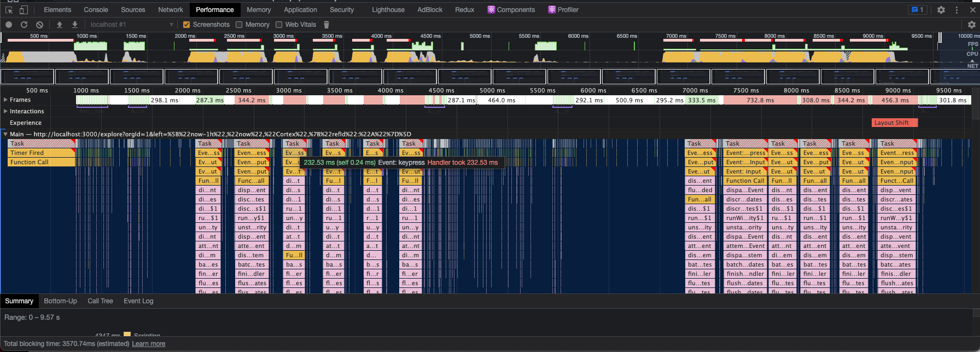The height and width of the screenshot is (352, 980).
Task: Select the Timer Fired flame chart entry
Action: tap(42, 153)
